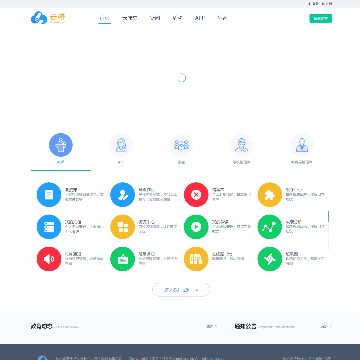Open the red circled-X feature icon

tap(196, 195)
